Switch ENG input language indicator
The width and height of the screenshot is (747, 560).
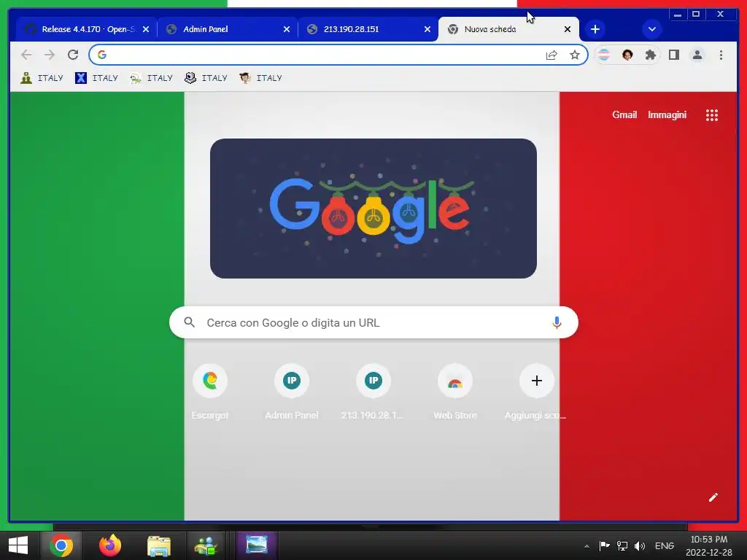click(x=665, y=545)
